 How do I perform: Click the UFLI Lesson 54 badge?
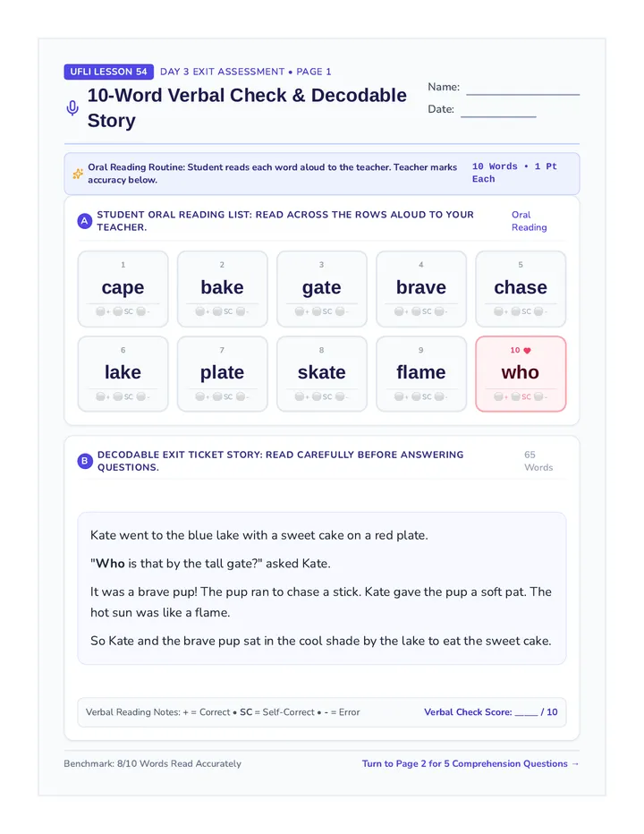coord(108,72)
